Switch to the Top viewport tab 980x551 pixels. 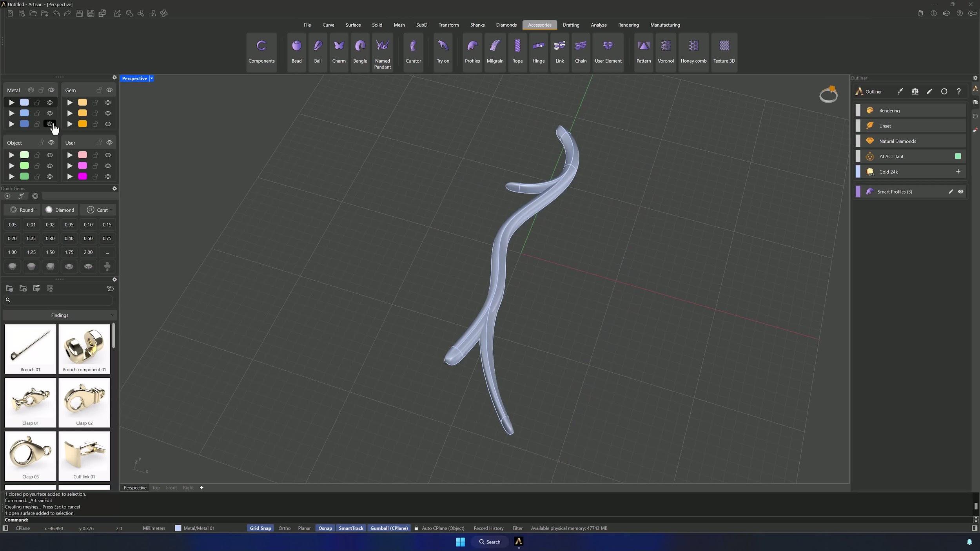156,488
